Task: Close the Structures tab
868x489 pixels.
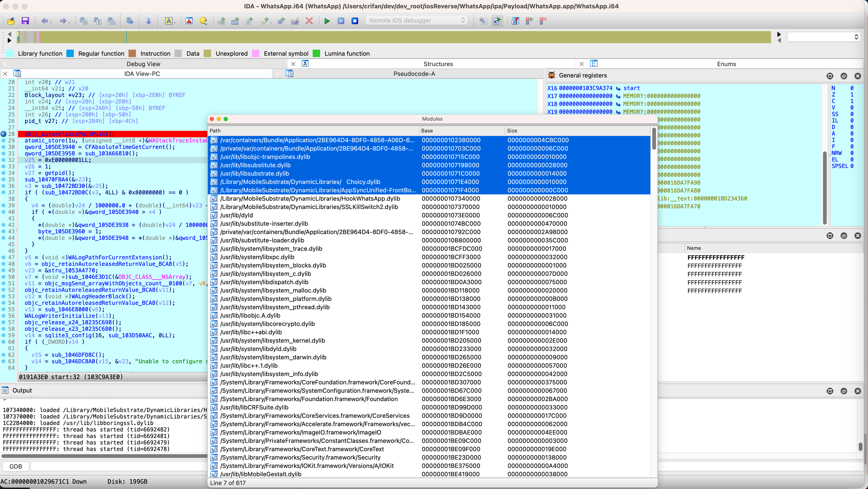Action: click(x=293, y=64)
